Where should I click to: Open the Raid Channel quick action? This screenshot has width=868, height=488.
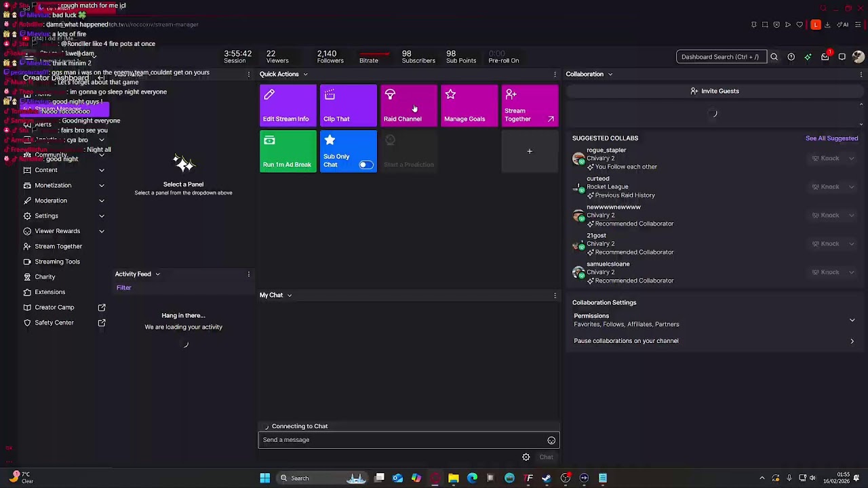[408, 105]
